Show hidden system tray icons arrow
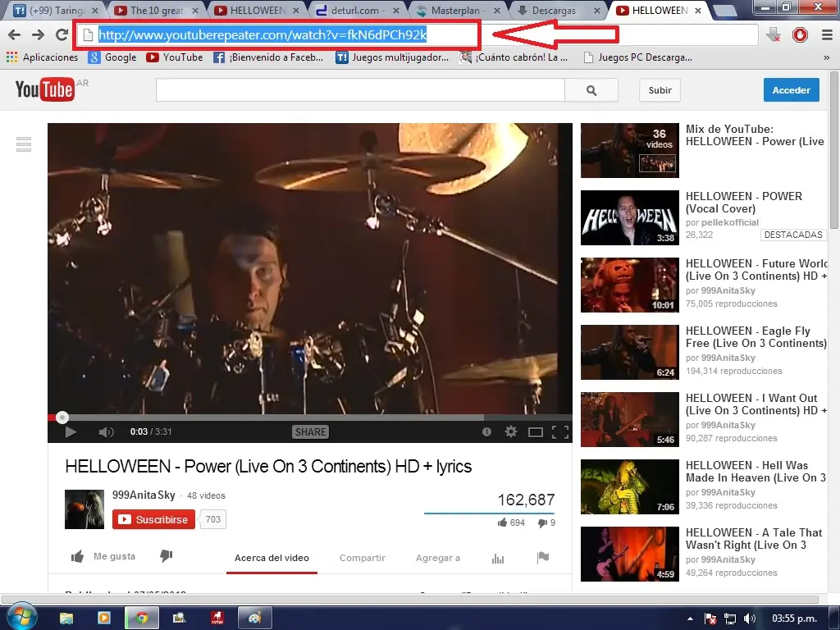840x630 pixels. [x=690, y=619]
